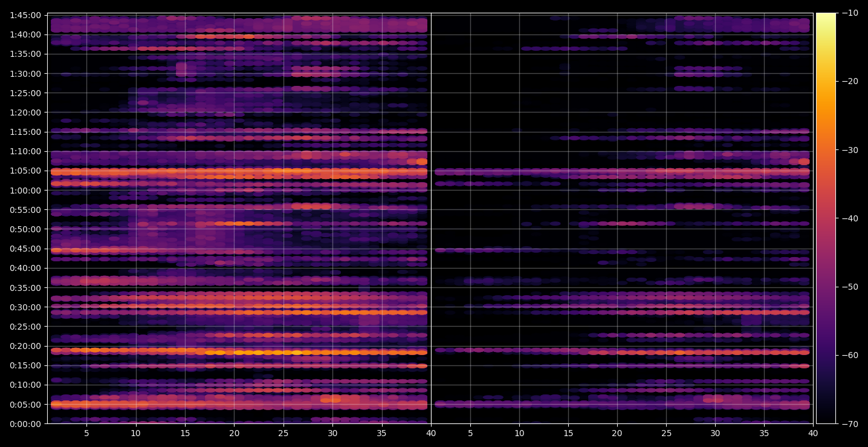868x447 pixels.
Task: Click the 1:00:00 y-axis label
Action: (x=25, y=191)
